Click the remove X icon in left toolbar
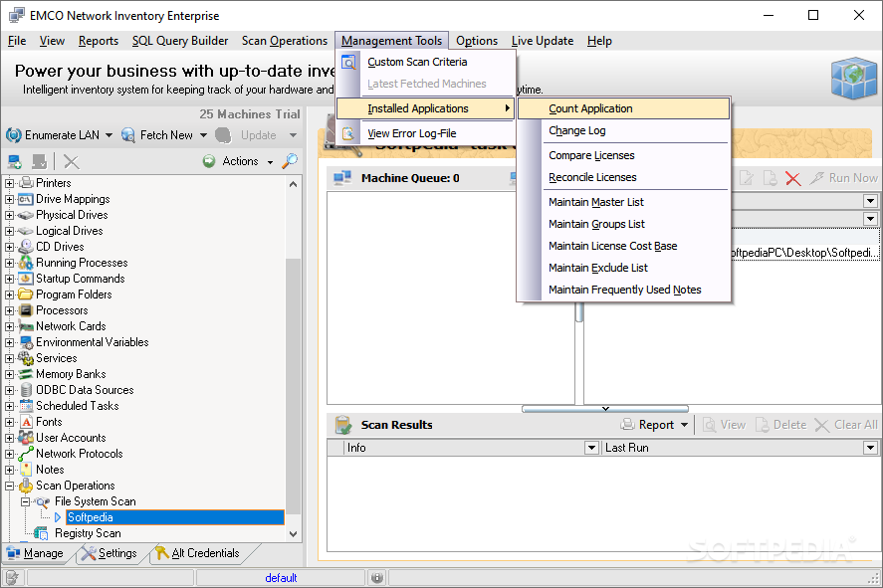Screen dimensions: 883x588 71,162
